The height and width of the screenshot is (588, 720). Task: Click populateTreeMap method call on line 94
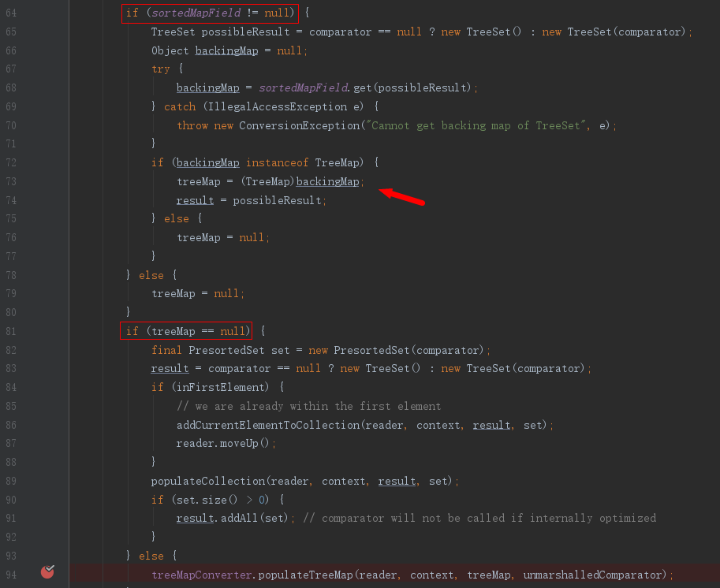pyautogui.click(x=305, y=575)
